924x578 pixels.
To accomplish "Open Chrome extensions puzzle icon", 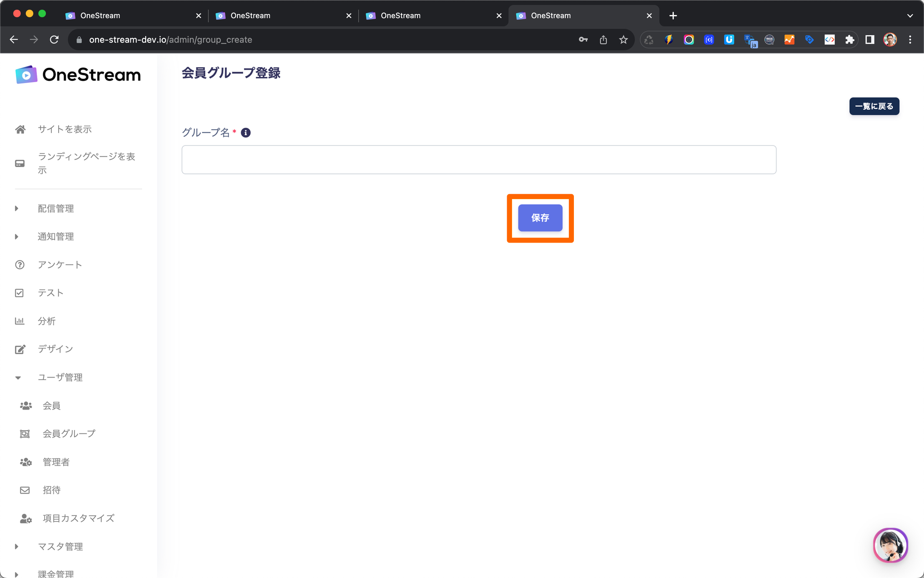I will [850, 40].
